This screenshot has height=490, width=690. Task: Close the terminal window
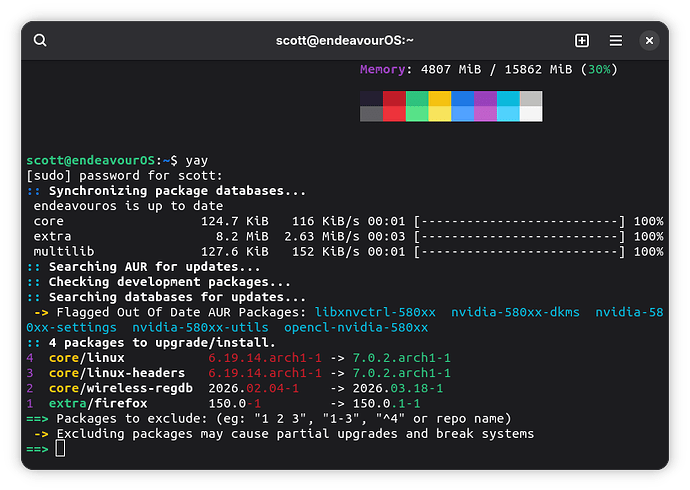pyautogui.click(x=649, y=40)
